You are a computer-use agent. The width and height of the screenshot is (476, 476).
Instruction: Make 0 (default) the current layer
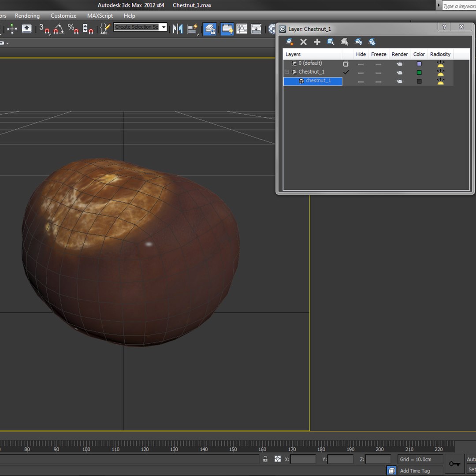(x=346, y=64)
